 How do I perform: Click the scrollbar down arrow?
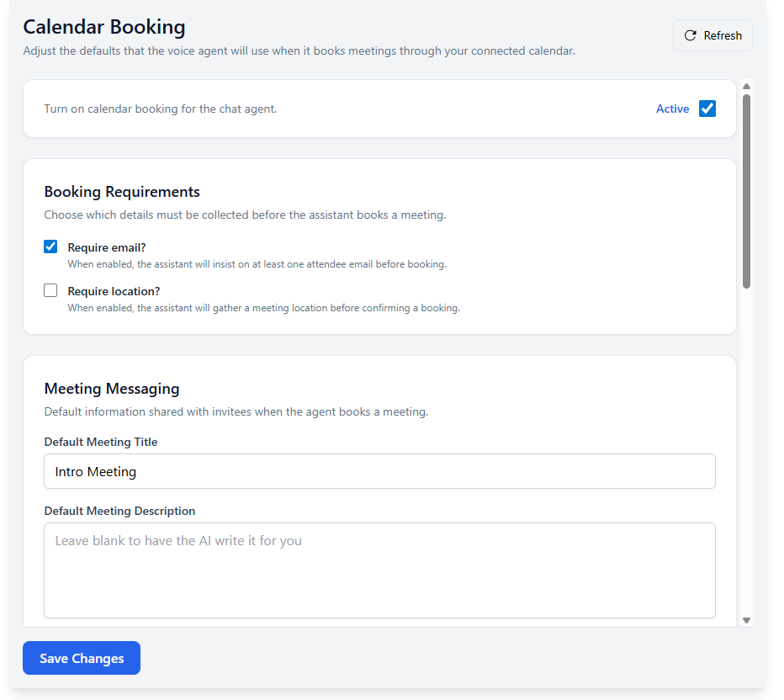[746, 620]
